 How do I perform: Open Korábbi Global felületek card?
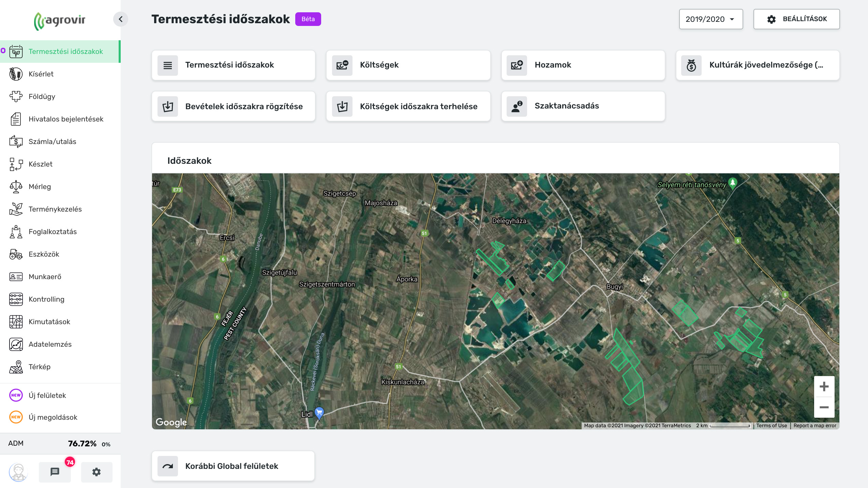[x=233, y=466]
